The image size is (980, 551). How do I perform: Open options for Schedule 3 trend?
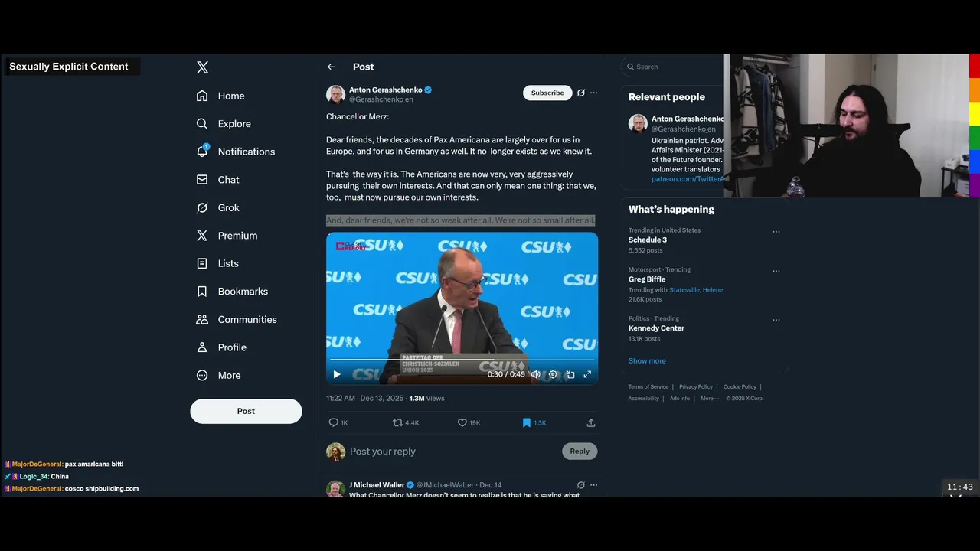click(776, 231)
